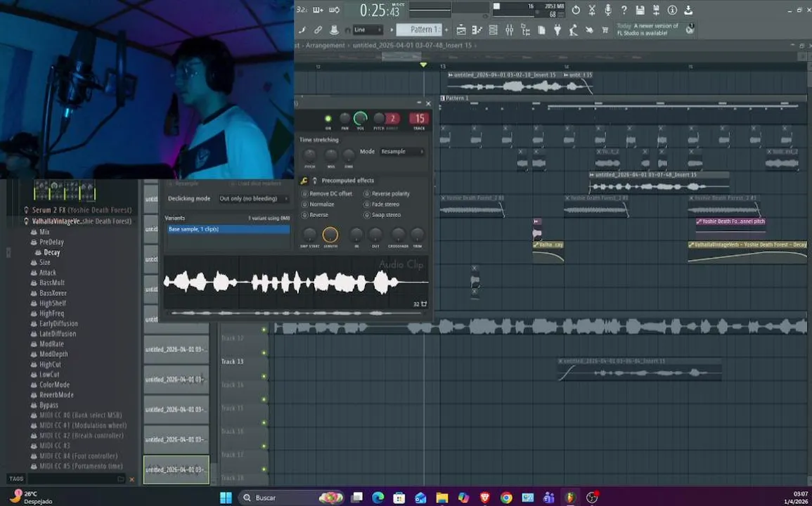Click the pen icon left of link

point(302,30)
